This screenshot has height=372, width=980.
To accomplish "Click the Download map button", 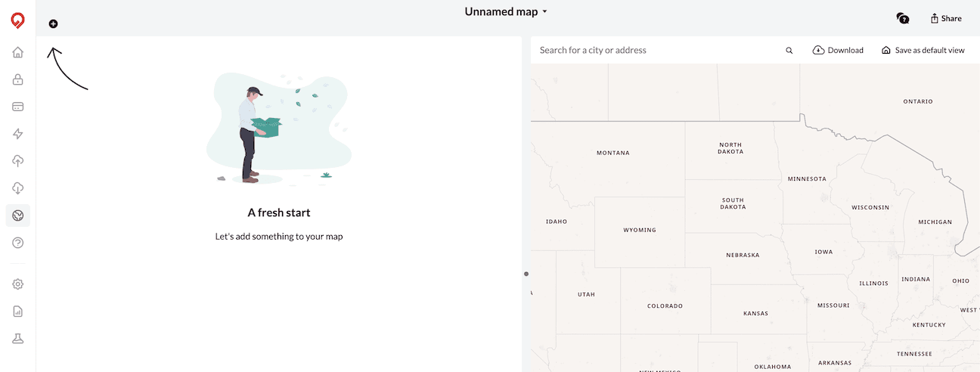I will 838,50.
